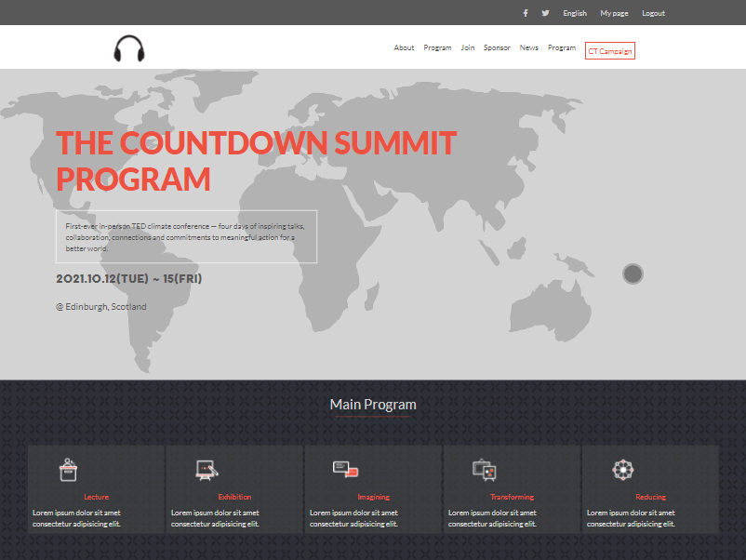Open My page link
The image size is (746, 560).
[614, 13]
